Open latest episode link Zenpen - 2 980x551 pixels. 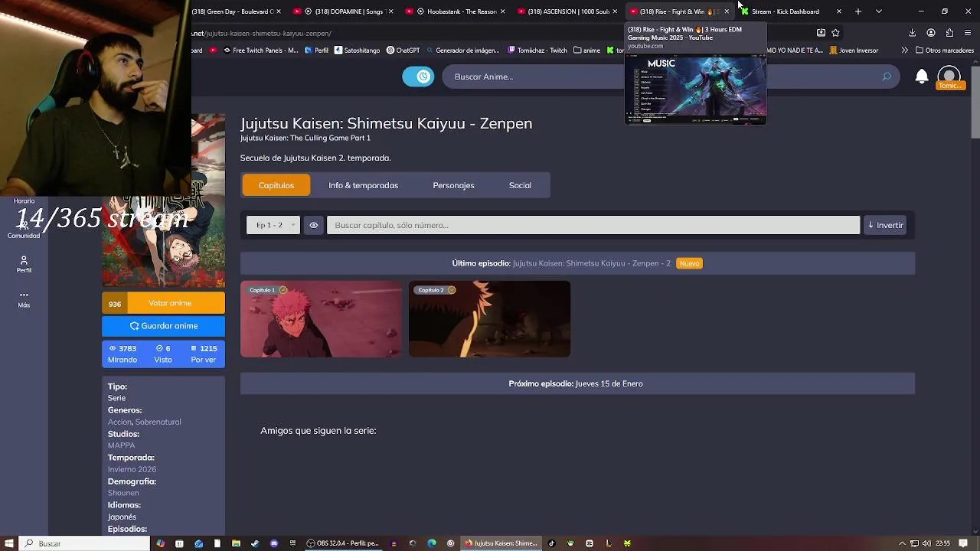[x=591, y=263]
